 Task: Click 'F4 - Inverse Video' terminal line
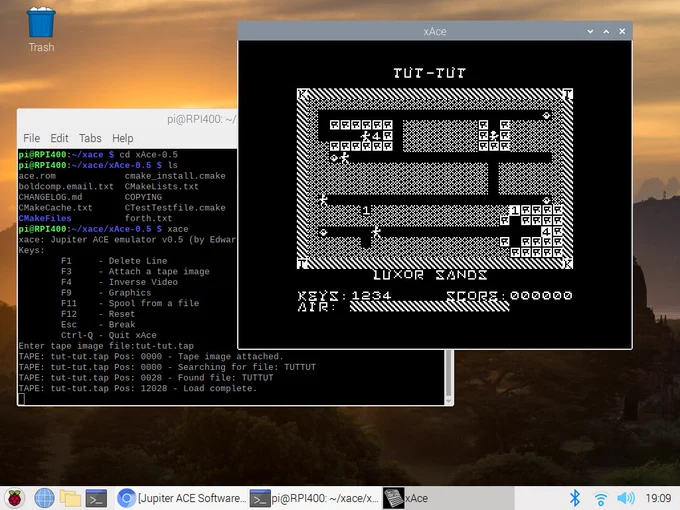coord(119,282)
